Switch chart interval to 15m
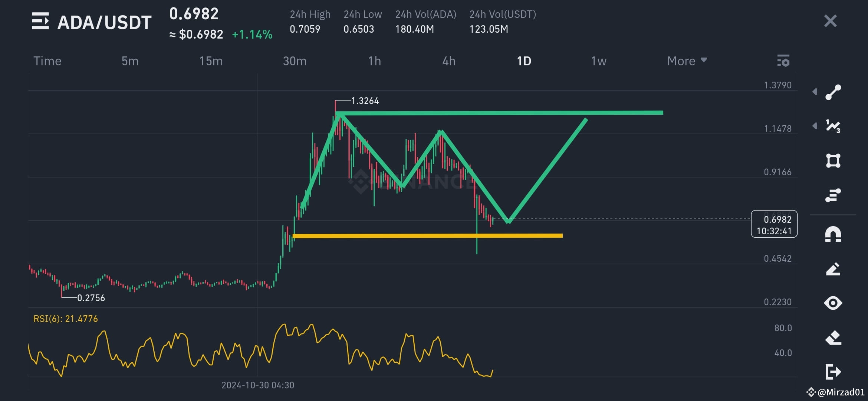The height and width of the screenshot is (401, 868). (211, 61)
